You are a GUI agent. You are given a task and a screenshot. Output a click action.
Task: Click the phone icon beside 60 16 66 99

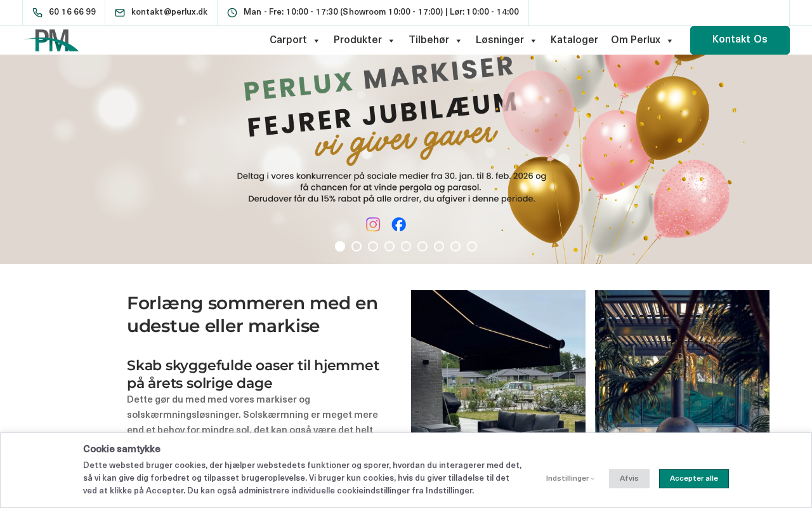click(x=37, y=13)
